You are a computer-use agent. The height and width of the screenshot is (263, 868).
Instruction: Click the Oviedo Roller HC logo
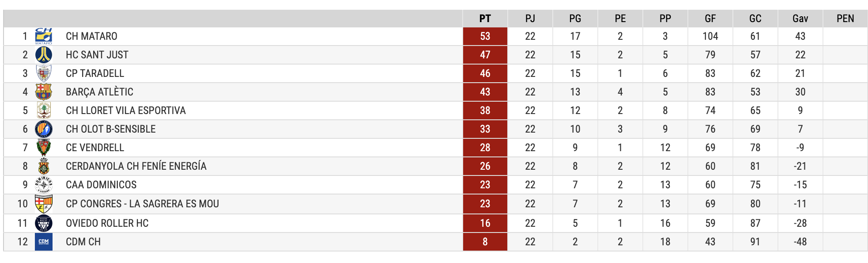(44, 223)
